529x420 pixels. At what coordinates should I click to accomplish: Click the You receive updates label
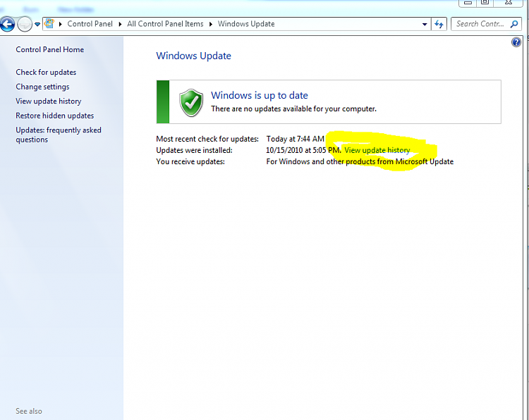190,162
